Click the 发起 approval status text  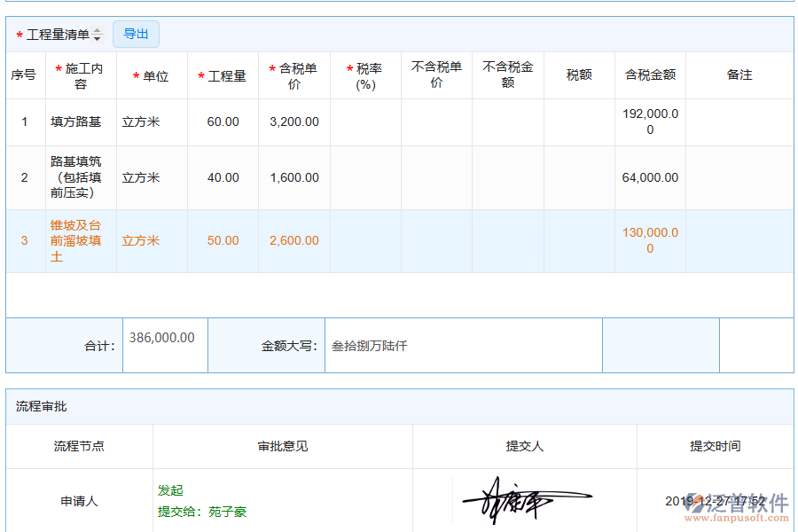click(172, 490)
